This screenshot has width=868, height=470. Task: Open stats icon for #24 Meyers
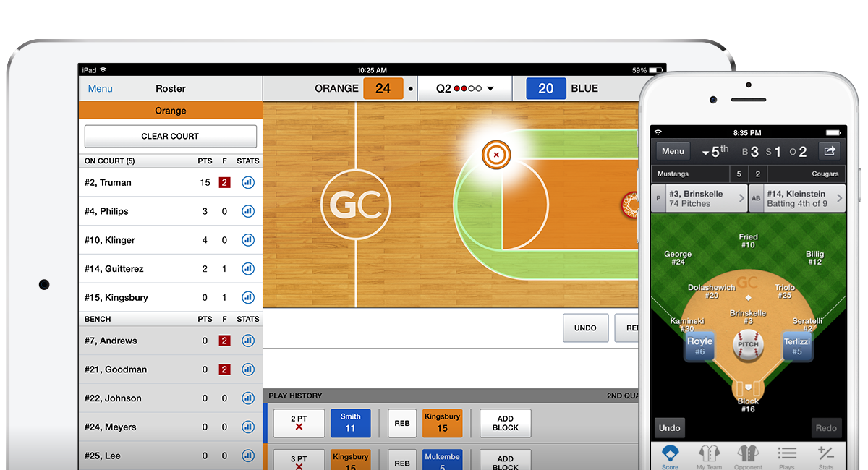click(x=247, y=427)
